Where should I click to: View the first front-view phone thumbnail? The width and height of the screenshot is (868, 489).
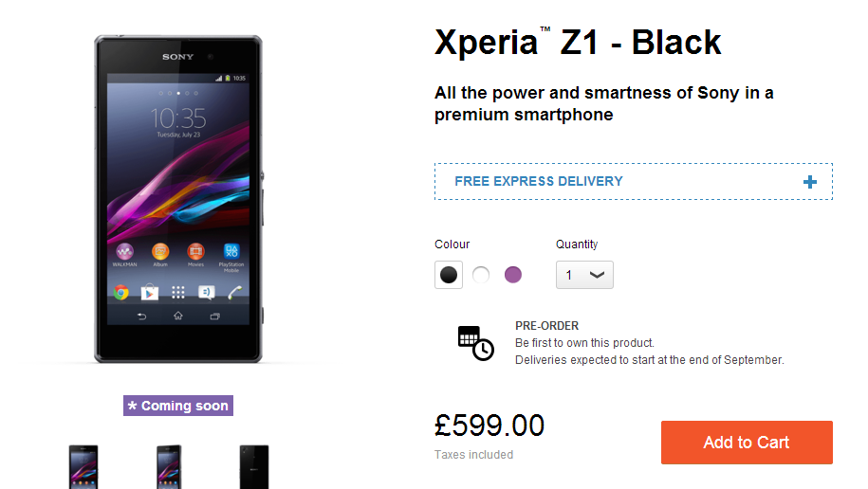(x=83, y=467)
